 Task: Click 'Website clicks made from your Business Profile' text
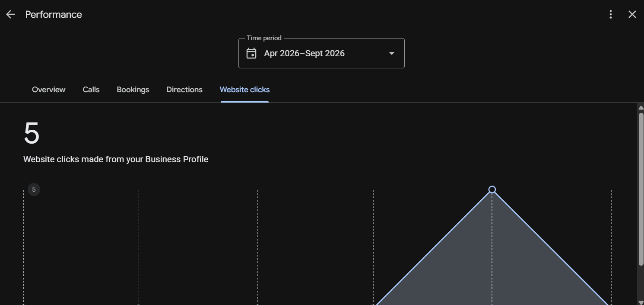(116, 159)
